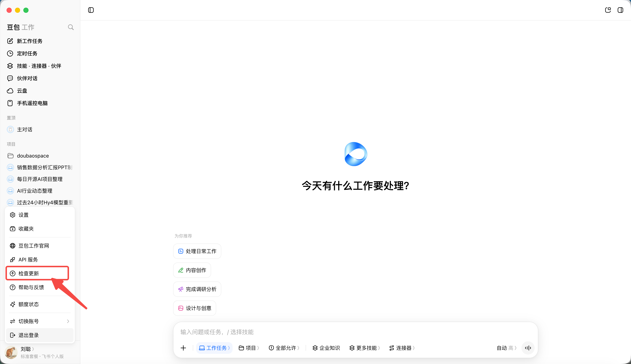Toggle the right side panel icon
Screen dimensions: 631x364
coord(620,10)
